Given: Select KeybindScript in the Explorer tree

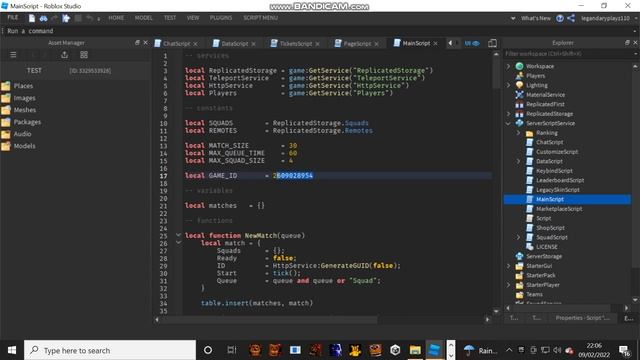Looking at the screenshot, I should 554,171.
